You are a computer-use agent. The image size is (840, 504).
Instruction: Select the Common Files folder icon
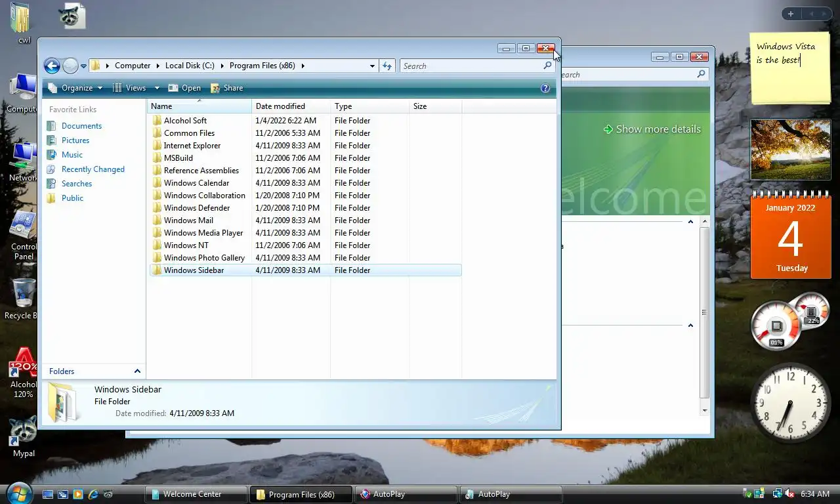click(x=157, y=133)
